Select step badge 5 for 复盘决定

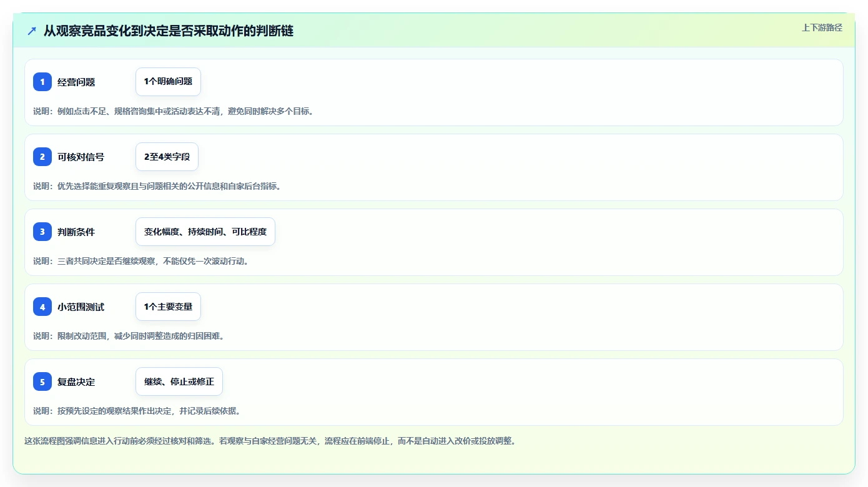(42, 381)
